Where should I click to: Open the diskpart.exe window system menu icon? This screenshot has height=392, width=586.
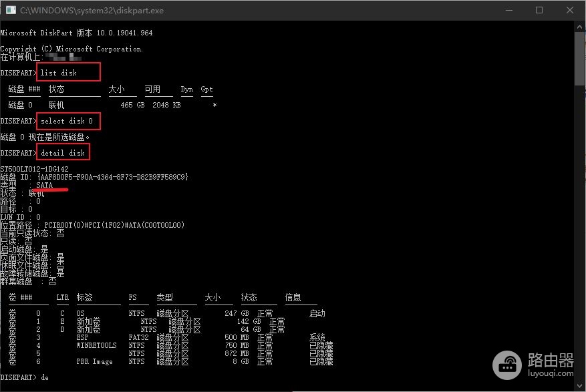pyautogui.click(x=11, y=10)
